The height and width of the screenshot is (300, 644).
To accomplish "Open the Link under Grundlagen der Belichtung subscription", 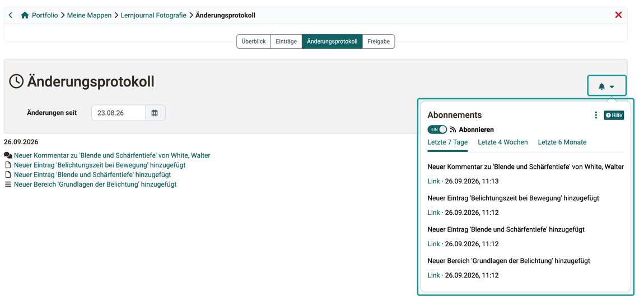I will coord(433,275).
